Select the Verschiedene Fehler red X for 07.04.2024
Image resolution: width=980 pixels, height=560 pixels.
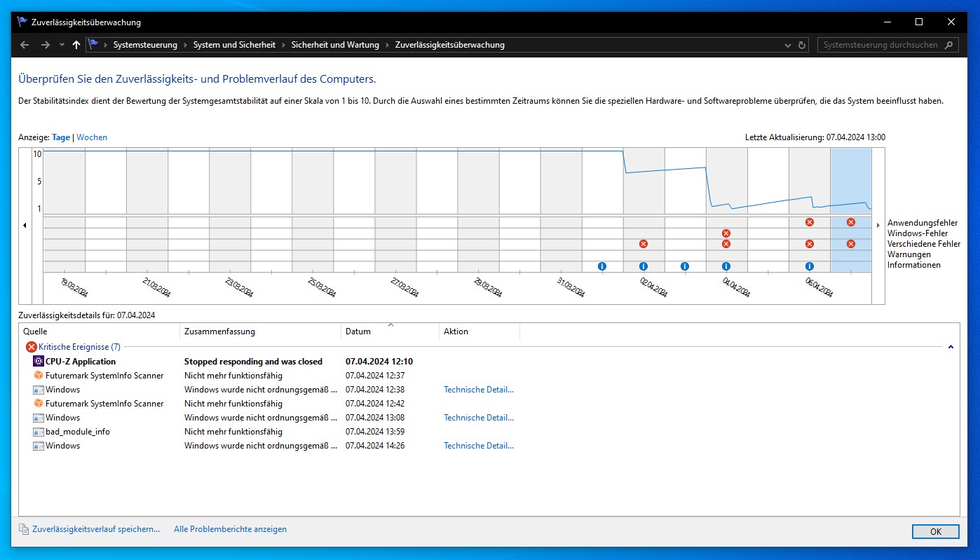coord(851,244)
